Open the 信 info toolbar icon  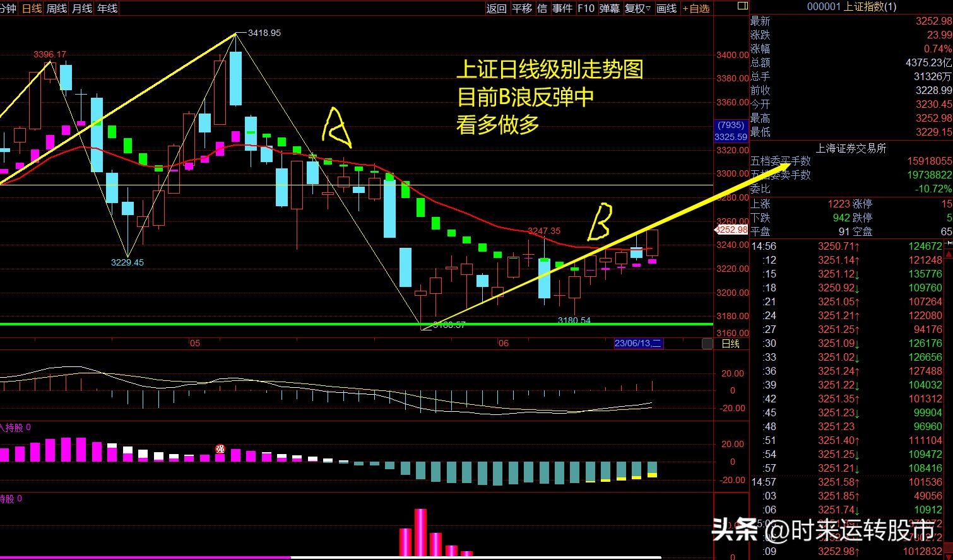point(542,9)
